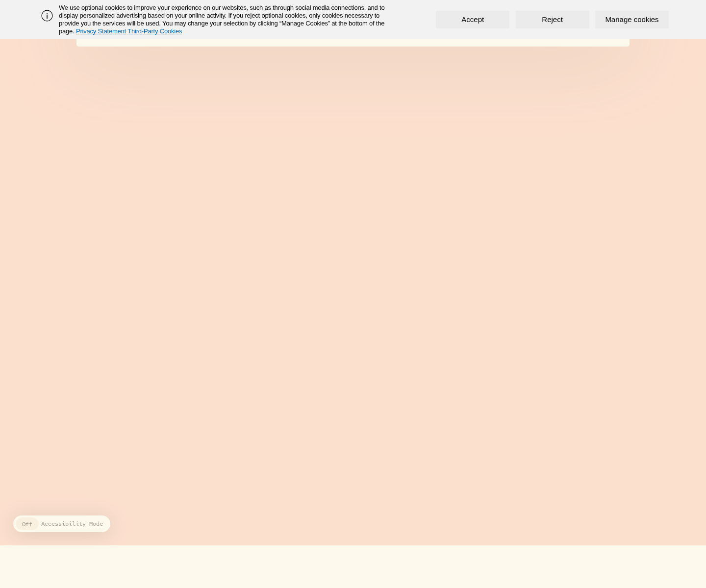This screenshot has height=588, width=706.
Task: Click the cookie notice paragraph text
Action: (x=221, y=16)
